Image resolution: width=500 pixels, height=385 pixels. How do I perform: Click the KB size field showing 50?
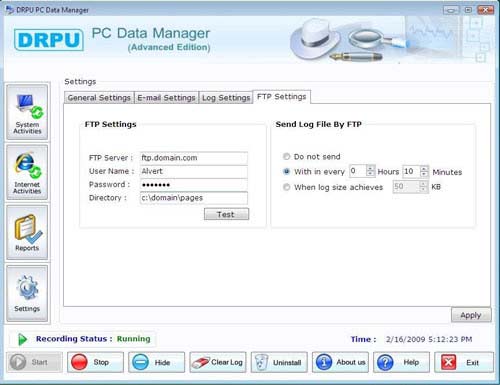[406, 186]
